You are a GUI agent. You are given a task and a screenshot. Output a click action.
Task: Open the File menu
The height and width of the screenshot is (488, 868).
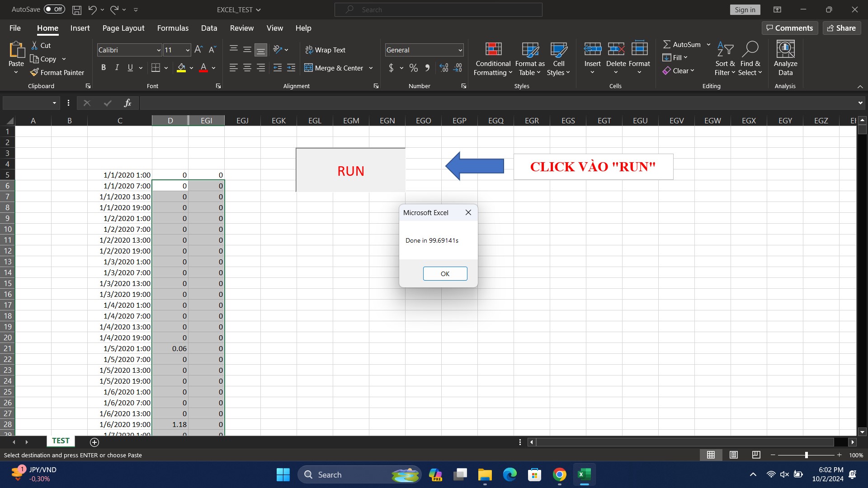[x=15, y=28]
